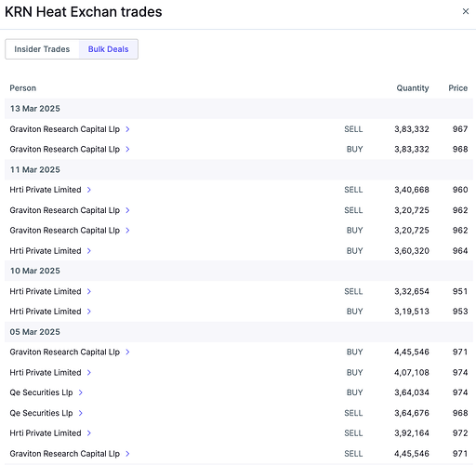Click quantity 3,60,320
The image size is (476, 465).
pyautogui.click(x=412, y=251)
